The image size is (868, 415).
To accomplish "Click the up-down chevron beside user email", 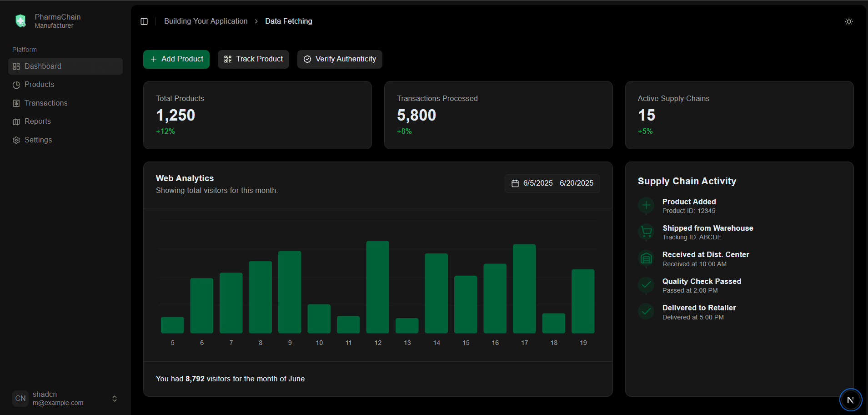I will 115,399.
